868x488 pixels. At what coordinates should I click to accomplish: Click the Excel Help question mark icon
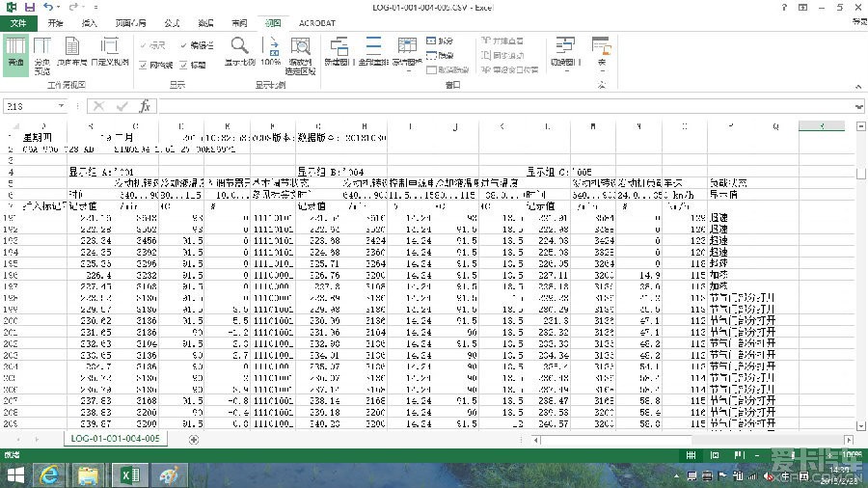coord(783,7)
